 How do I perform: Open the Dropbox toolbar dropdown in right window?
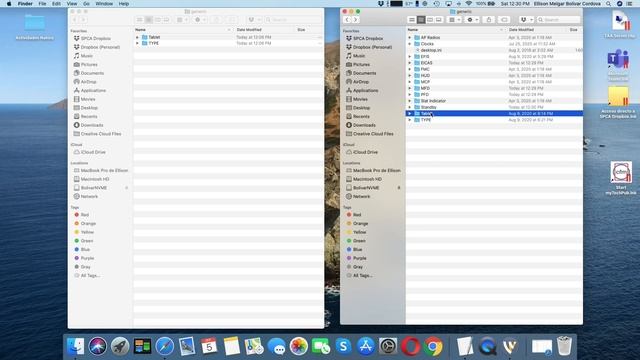(x=526, y=20)
